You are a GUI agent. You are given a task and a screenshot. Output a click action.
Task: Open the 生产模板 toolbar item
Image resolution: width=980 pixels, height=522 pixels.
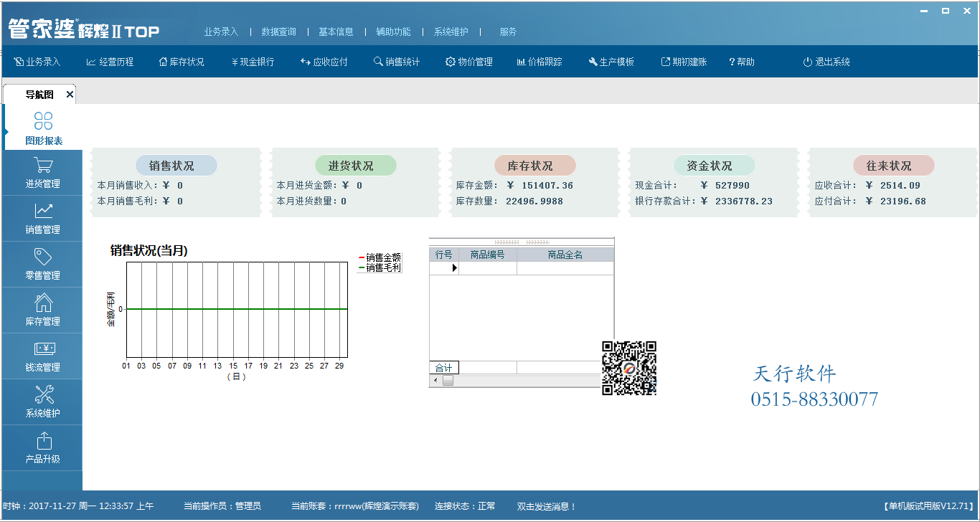(x=611, y=62)
